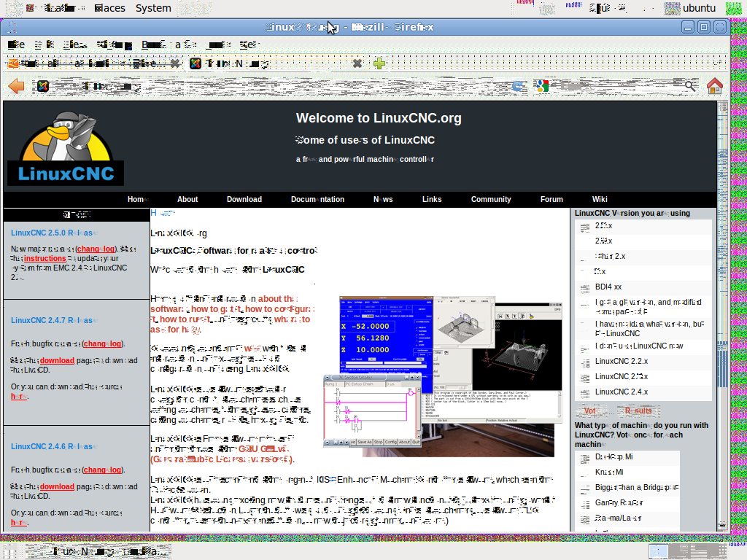This screenshot has height=560, width=747.
Task: Click the search magnifier icon
Action: 690,86
